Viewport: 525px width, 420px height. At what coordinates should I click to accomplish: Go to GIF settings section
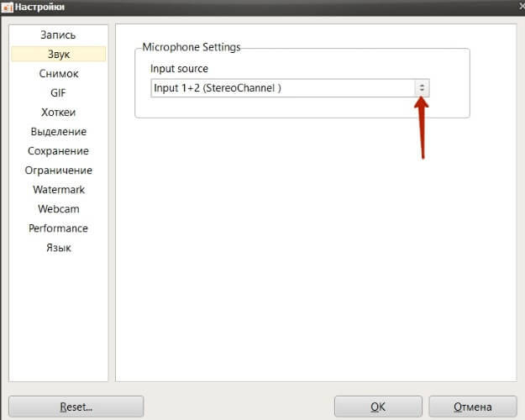click(x=58, y=92)
